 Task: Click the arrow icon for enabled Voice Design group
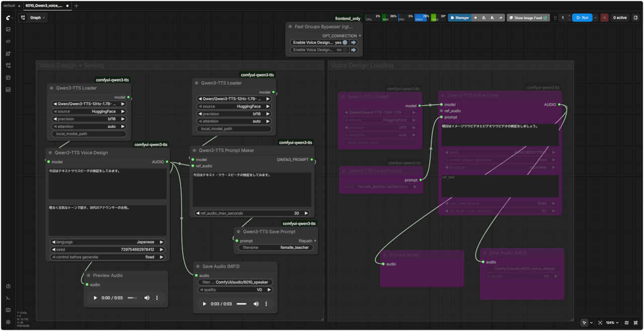click(354, 43)
